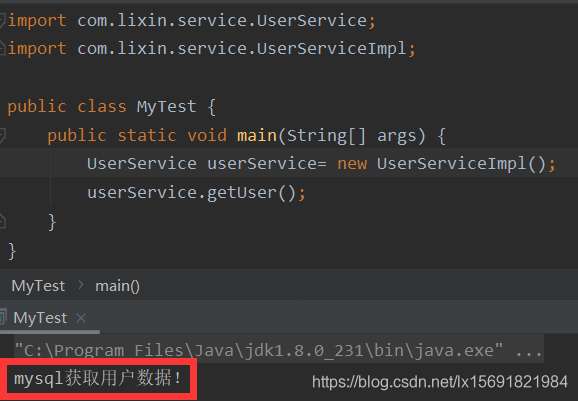Click the class closing brace on last line
The image size is (578, 401).
click(12, 251)
